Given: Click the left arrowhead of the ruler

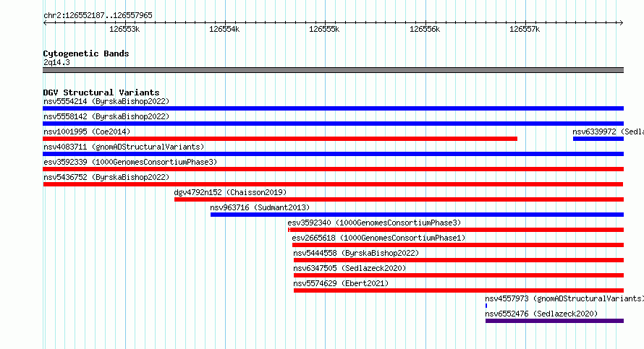Looking at the screenshot, I should (x=45, y=22).
